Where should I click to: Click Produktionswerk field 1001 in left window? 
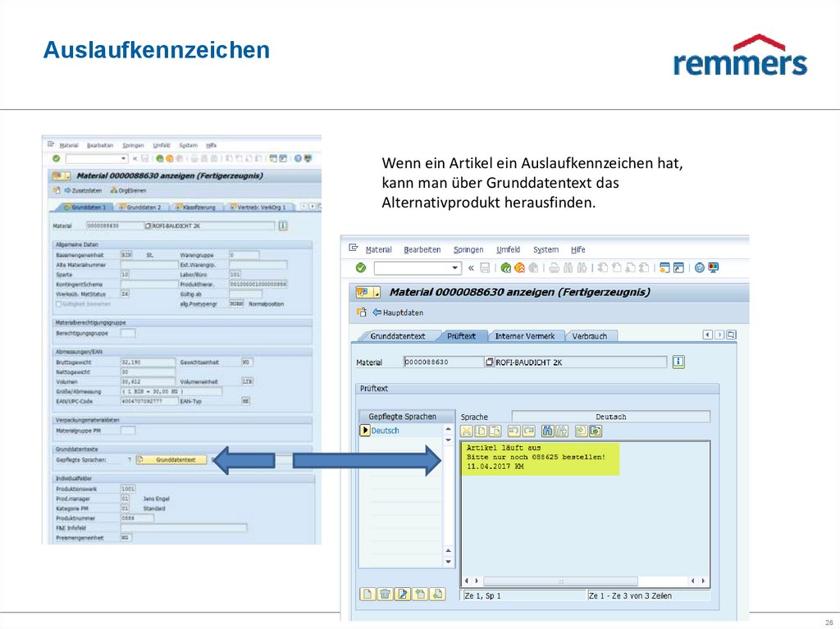(x=128, y=489)
